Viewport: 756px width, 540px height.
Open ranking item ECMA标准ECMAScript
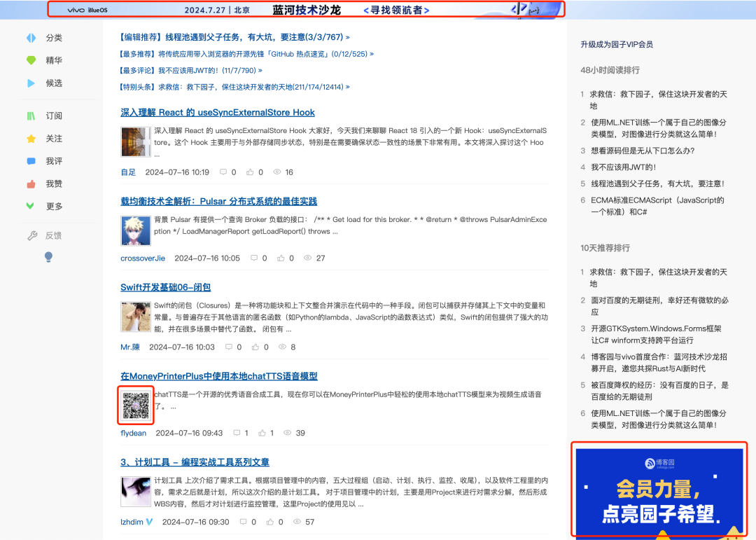click(657, 206)
